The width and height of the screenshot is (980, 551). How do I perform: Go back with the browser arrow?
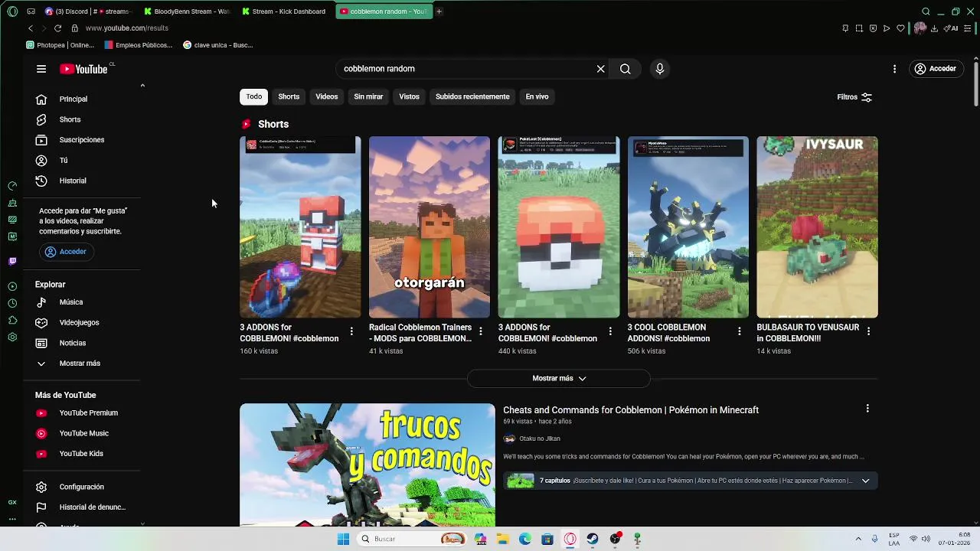[x=31, y=28]
